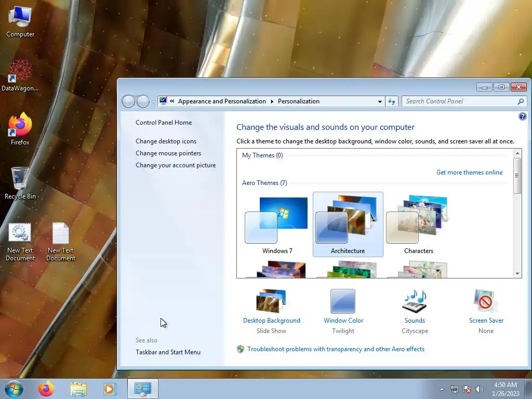Open Windows Media Player from the taskbar
The image size is (532, 399).
[110, 389]
